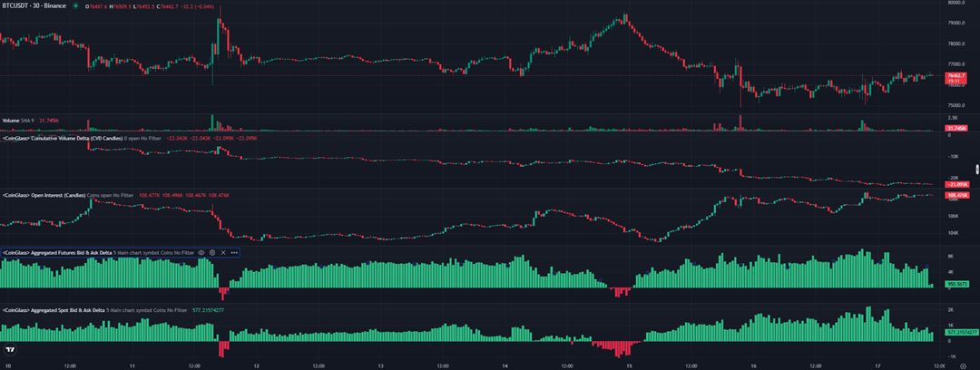Click the futures delta value label 950.5673
This screenshot has width=980, height=370.
point(957,283)
